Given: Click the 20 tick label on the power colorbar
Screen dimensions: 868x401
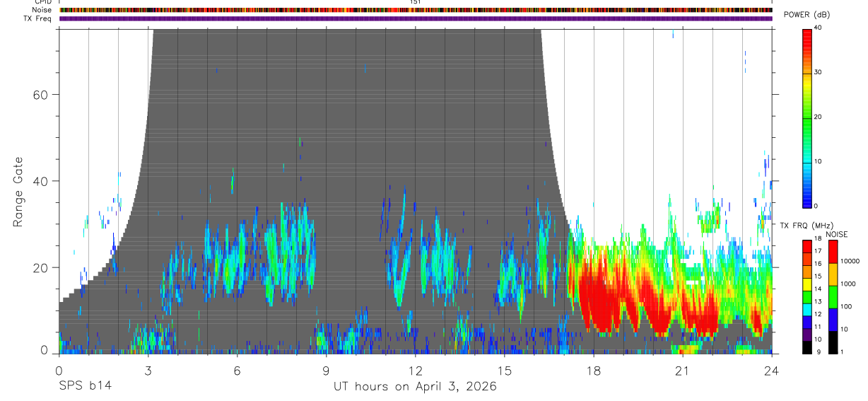Looking at the screenshot, I should coord(817,117).
